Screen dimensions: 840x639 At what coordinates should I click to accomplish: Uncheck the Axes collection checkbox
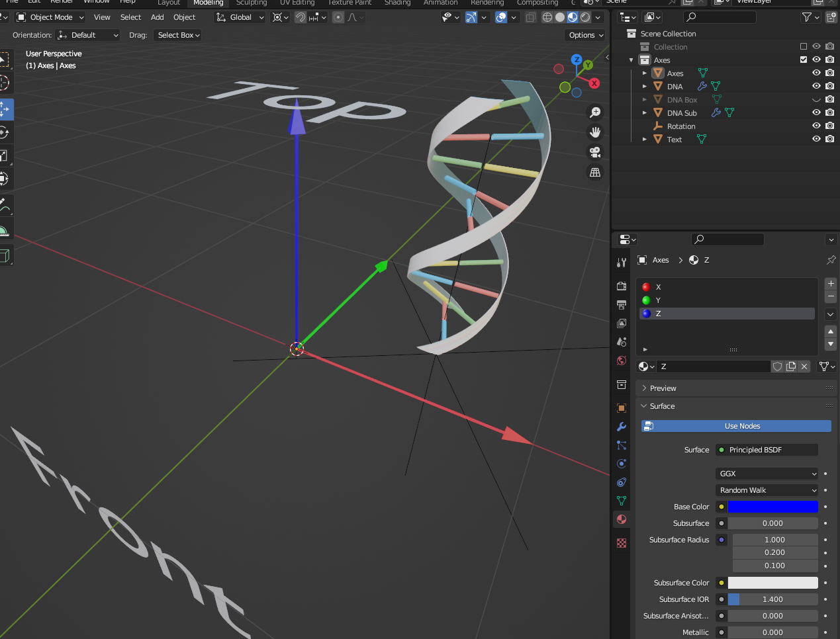point(803,59)
